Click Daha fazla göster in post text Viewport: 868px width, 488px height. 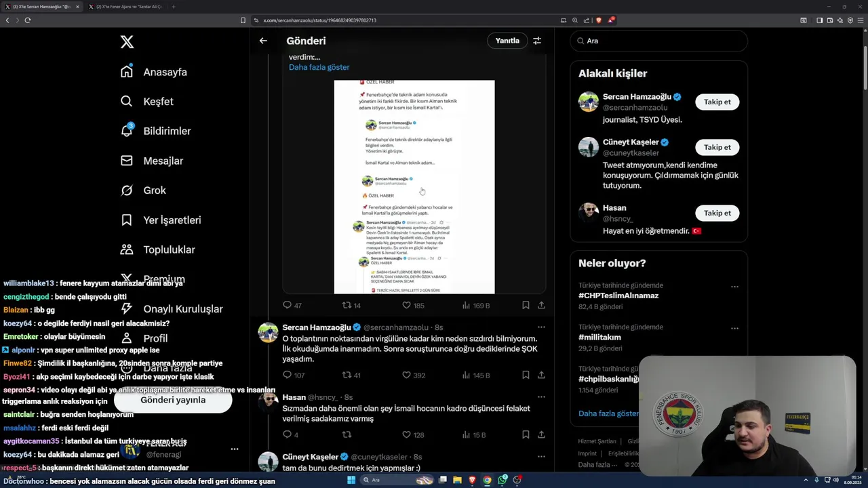click(319, 67)
